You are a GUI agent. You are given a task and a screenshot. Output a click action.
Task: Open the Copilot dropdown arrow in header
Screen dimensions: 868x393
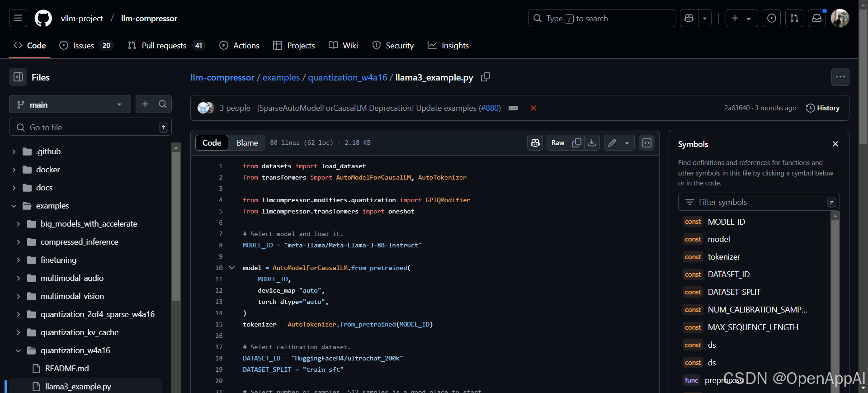(705, 18)
